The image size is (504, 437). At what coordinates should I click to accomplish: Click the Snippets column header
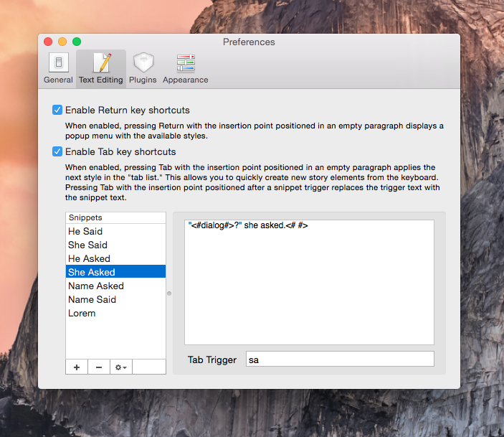point(115,217)
